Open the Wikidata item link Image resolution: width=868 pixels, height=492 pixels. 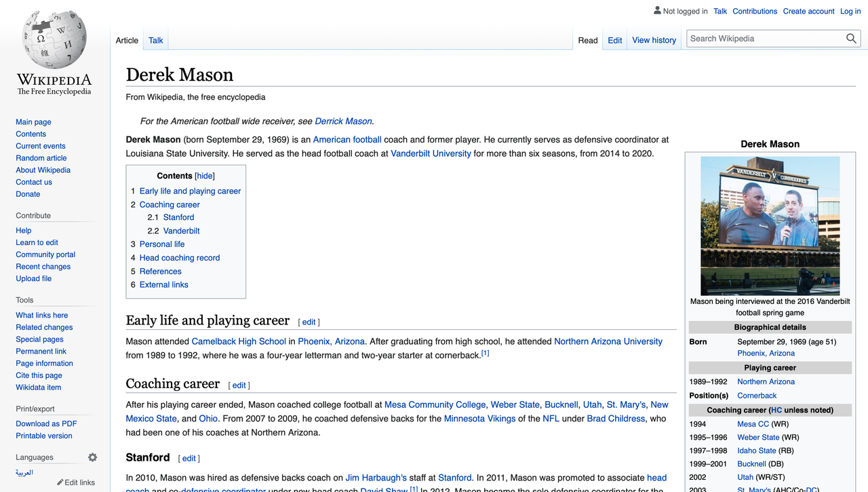coord(39,387)
